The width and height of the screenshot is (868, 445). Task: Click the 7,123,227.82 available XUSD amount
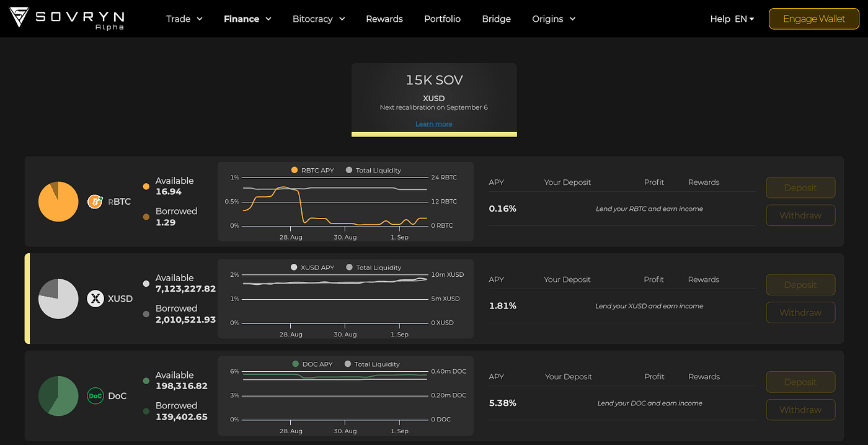185,289
